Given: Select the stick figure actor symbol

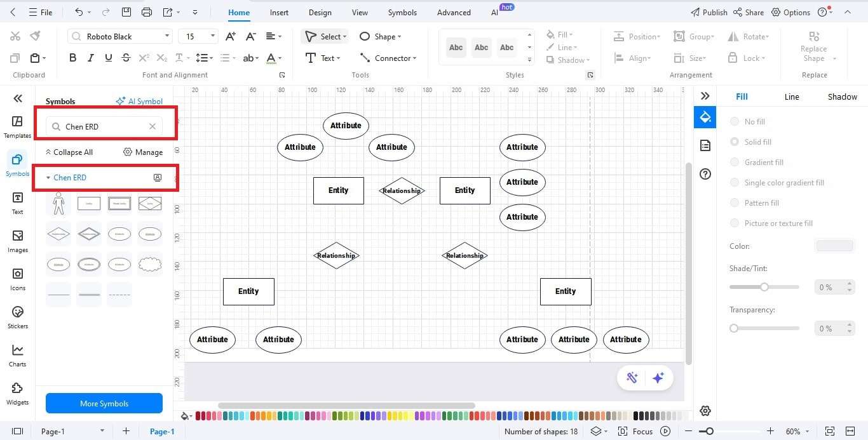Looking at the screenshot, I should (58, 204).
